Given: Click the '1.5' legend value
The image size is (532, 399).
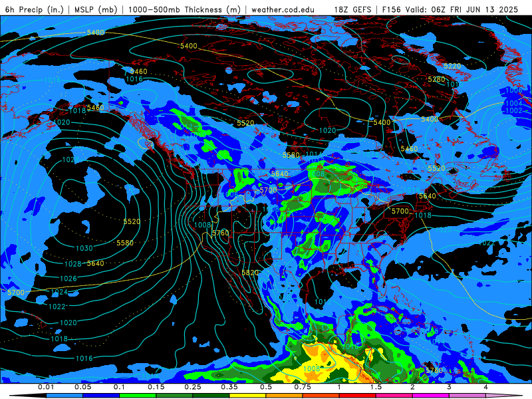Looking at the screenshot, I should (x=376, y=387).
